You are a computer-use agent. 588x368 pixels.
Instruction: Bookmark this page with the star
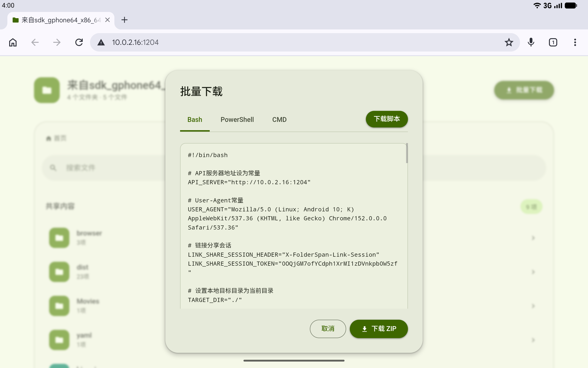pos(509,42)
